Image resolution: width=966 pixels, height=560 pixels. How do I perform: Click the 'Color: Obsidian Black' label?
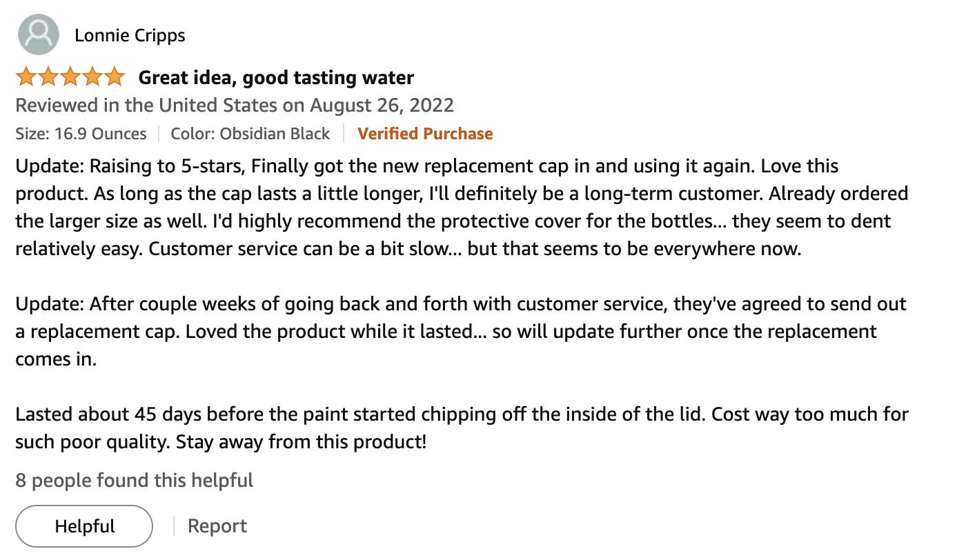pyautogui.click(x=250, y=134)
